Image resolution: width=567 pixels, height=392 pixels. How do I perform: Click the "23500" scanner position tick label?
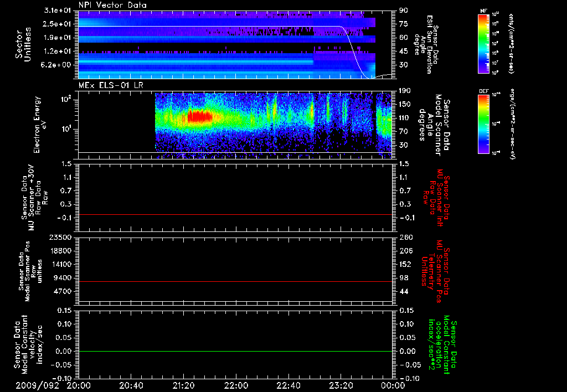tap(60, 237)
